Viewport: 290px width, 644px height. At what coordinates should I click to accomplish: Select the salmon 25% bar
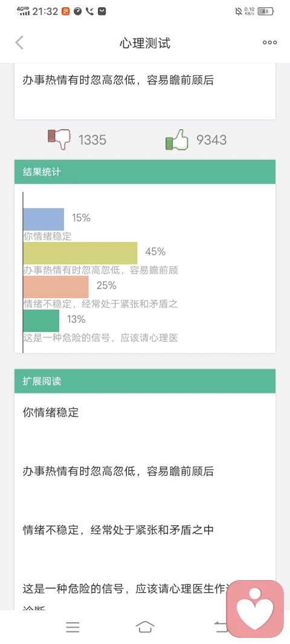[56, 287]
